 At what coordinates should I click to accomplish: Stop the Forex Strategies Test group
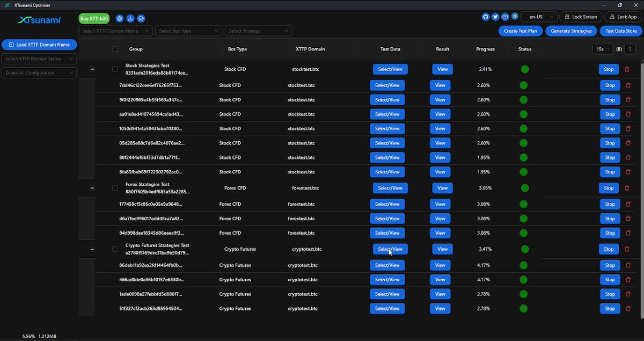click(x=609, y=188)
